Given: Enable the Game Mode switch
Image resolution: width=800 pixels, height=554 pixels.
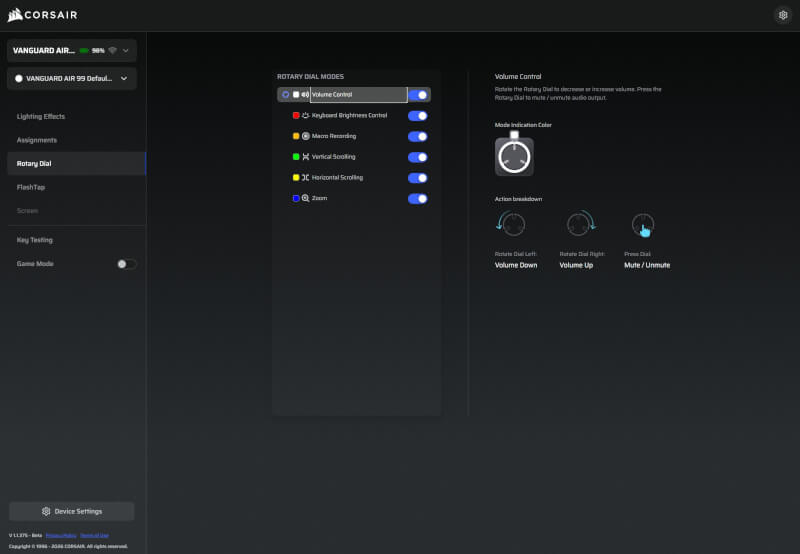Looking at the screenshot, I should point(127,264).
